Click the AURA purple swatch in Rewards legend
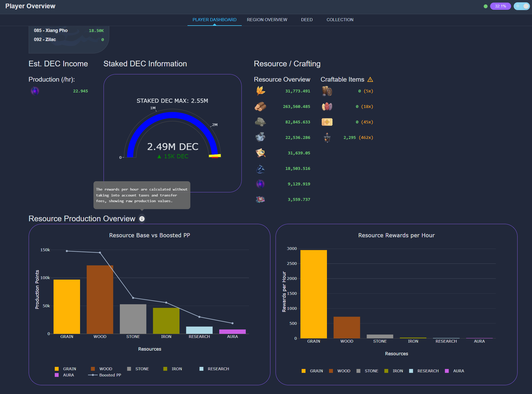Image resolution: width=532 pixels, height=394 pixels. pyautogui.click(x=447, y=371)
